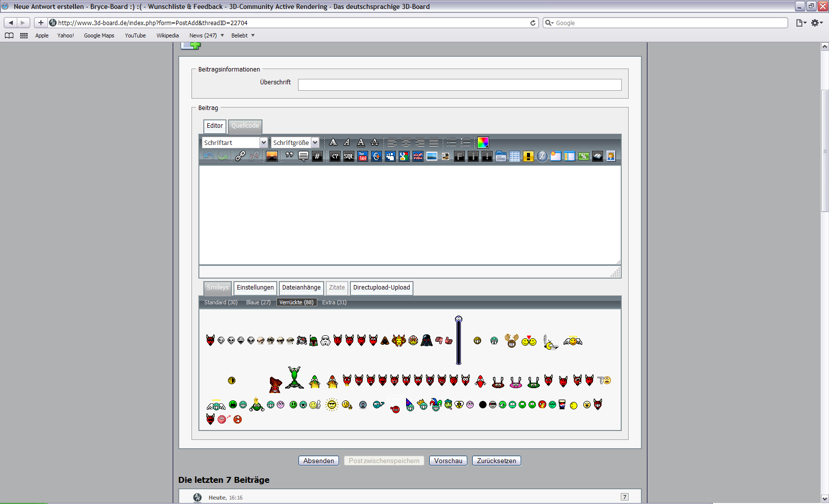Open the Schriftgröße font size dropdown
The width and height of the screenshot is (829, 504).
coord(295,143)
